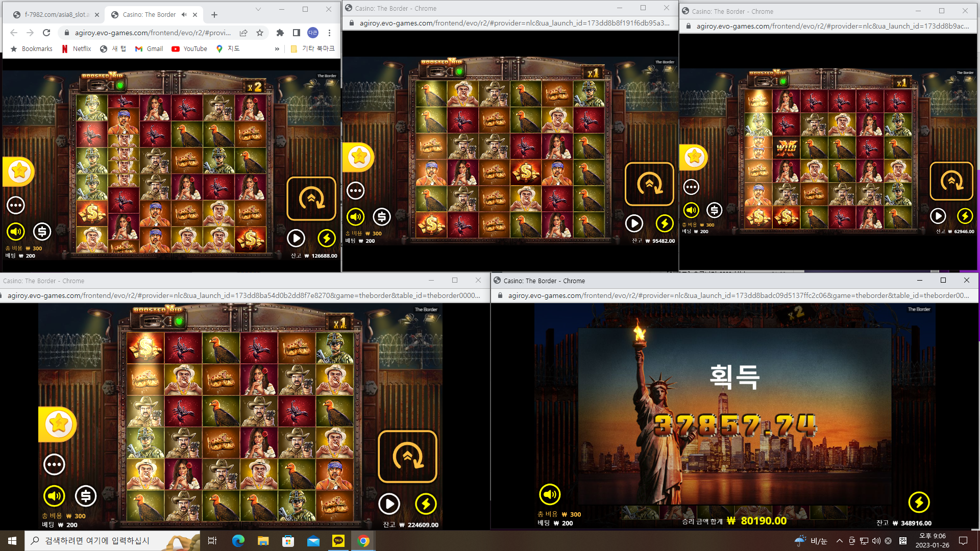Spin the reels in ₩62946.00 balance game
This screenshot has width=980, height=551.
click(x=951, y=181)
